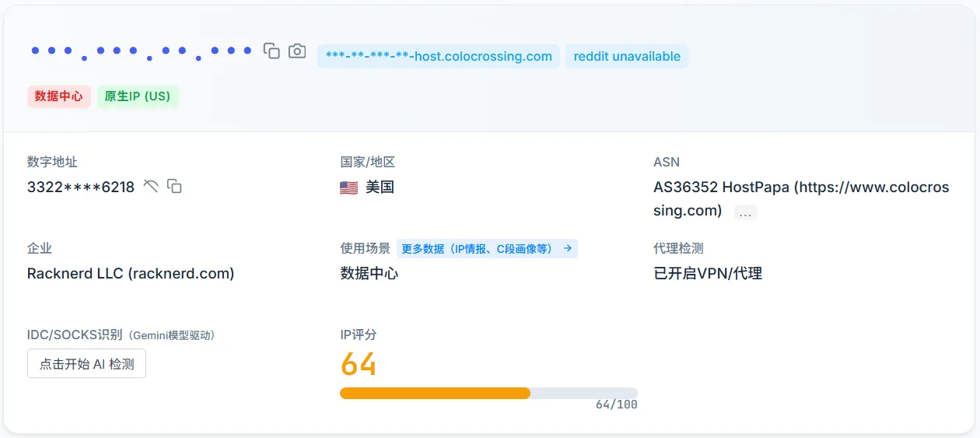Click the 国家/地区 label
980x438 pixels.
(x=368, y=162)
